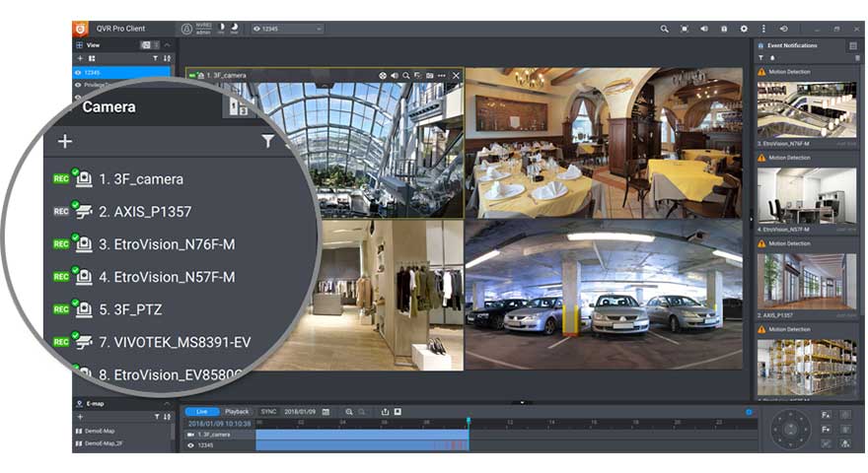Select camera 1. 3F_camera
Viewport: 868px width, 473px height.
(141, 179)
